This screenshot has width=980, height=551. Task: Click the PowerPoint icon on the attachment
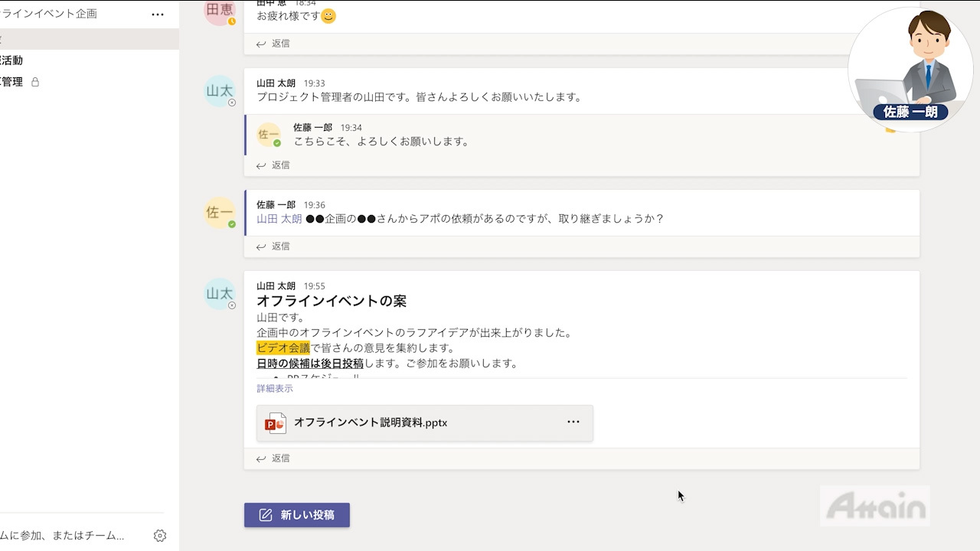275,423
